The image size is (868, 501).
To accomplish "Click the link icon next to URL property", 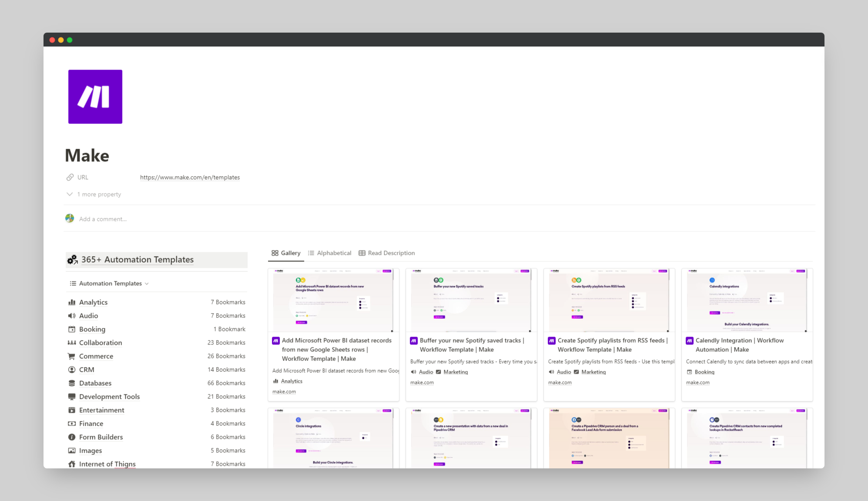I will pyautogui.click(x=70, y=177).
